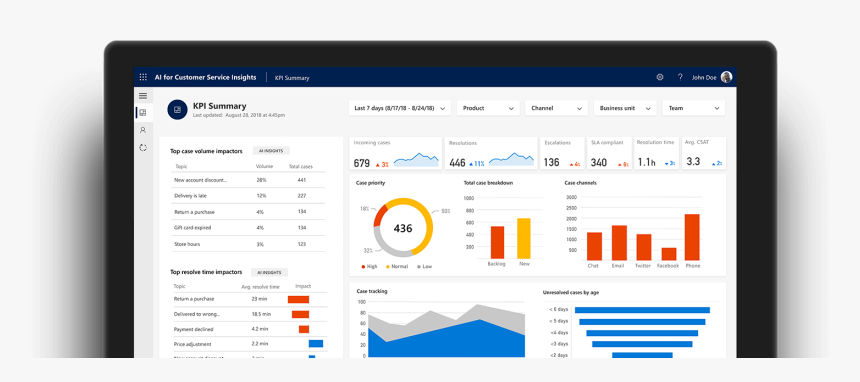Click the New bar in breakdown chart
Viewport: 860px width, 382px height.
click(x=524, y=239)
